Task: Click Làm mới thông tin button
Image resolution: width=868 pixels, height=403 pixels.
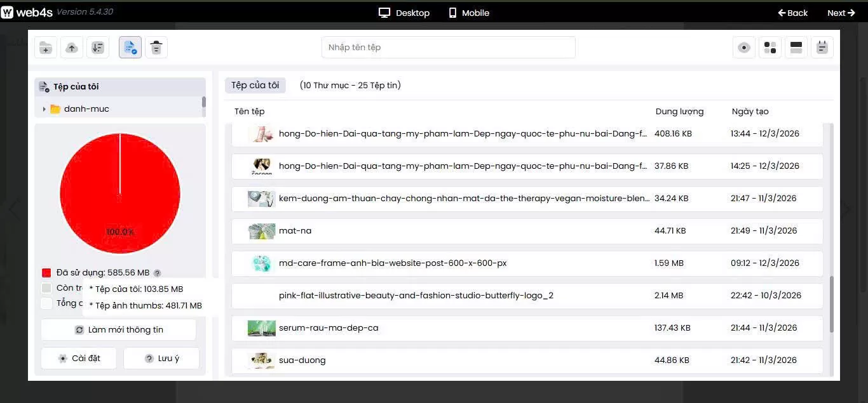Action: [119, 330]
